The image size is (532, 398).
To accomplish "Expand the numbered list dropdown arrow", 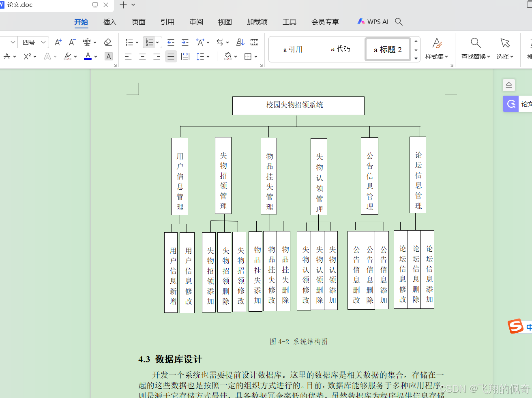I will click(157, 42).
